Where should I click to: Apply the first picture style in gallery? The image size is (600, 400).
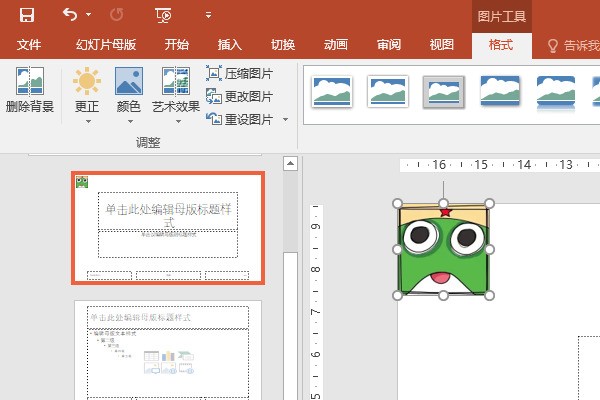[x=331, y=91]
